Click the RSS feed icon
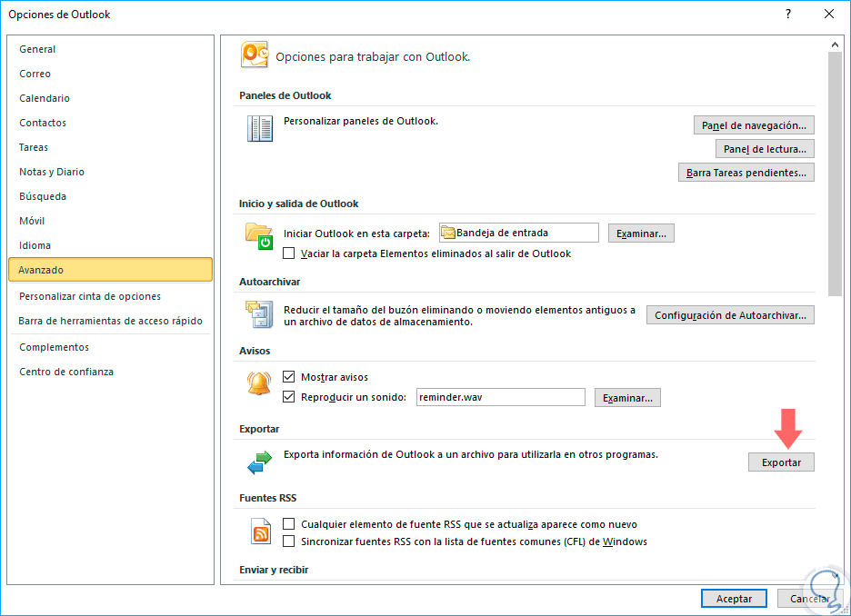The image size is (851, 616). point(261,531)
